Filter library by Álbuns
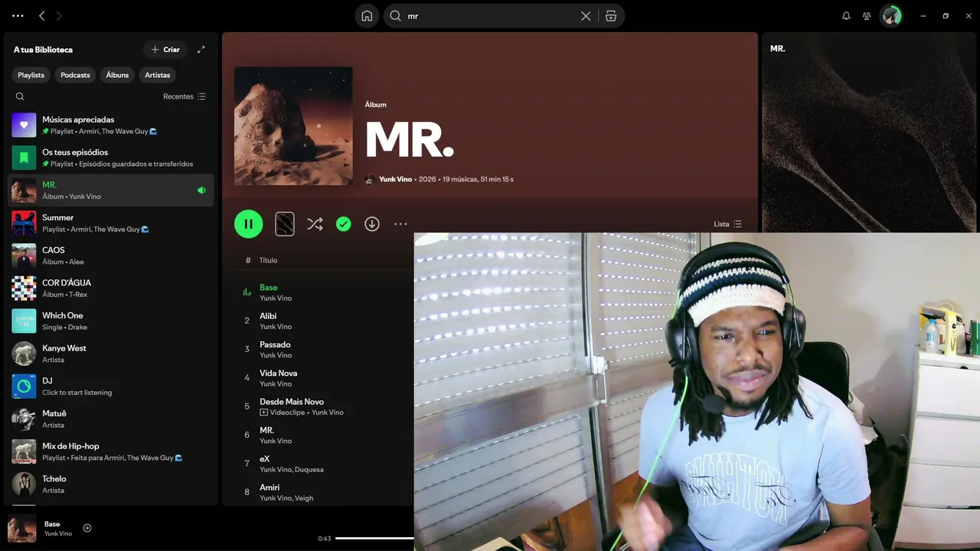980x551 pixels. coord(117,75)
